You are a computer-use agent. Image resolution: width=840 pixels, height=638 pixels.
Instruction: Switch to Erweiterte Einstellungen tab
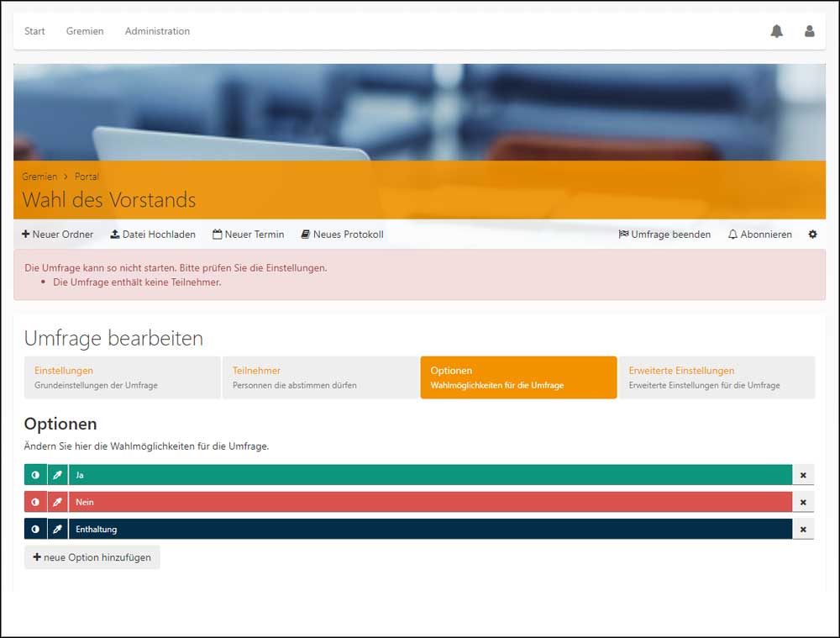[717, 377]
